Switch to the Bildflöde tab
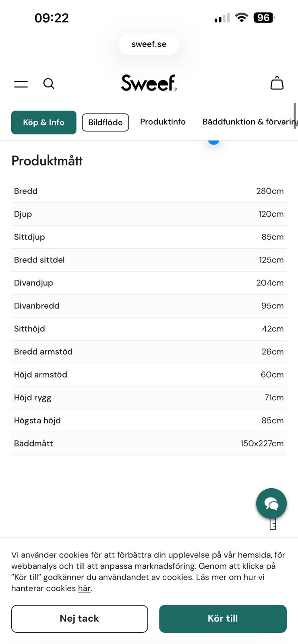The height and width of the screenshot is (644, 298). 105,122
